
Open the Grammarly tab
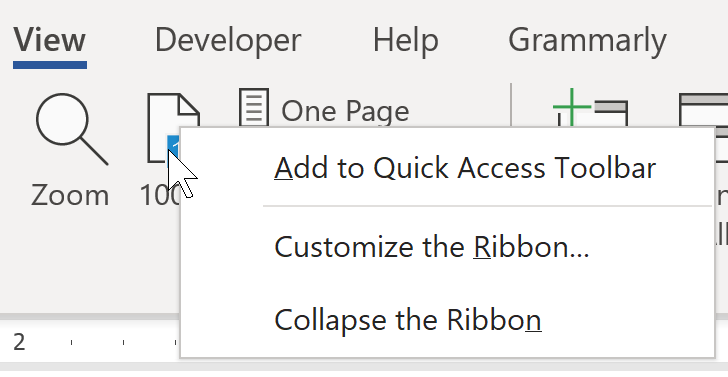pyautogui.click(x=587, y=40)
